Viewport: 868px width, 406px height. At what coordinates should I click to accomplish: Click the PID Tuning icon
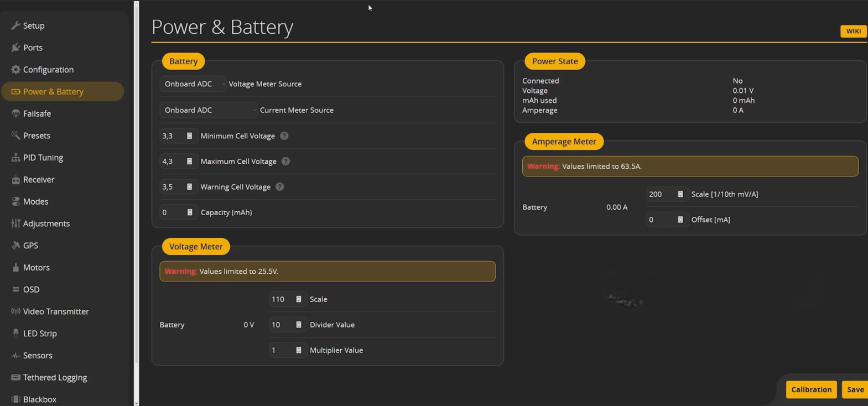pyautogui.click(x=15, y=158)
